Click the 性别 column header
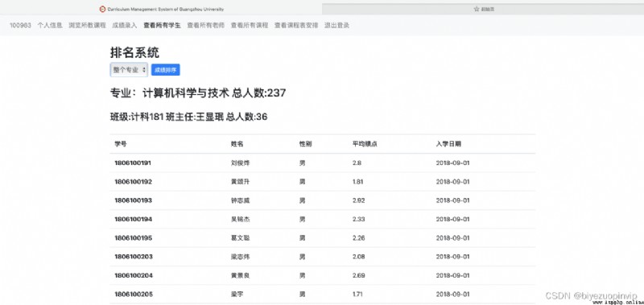 pos(306,144)
